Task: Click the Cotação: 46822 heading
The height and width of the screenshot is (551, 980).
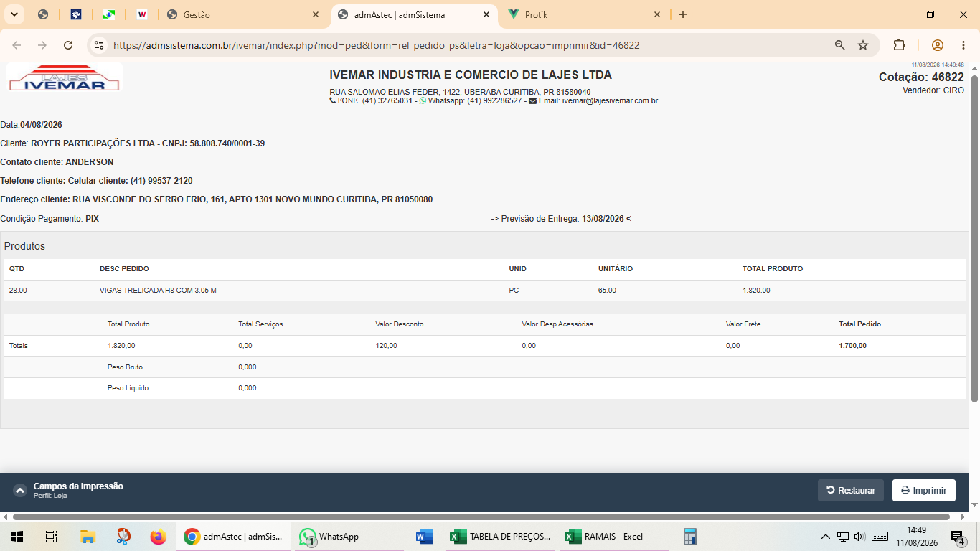Action: (x=921, y=77)
